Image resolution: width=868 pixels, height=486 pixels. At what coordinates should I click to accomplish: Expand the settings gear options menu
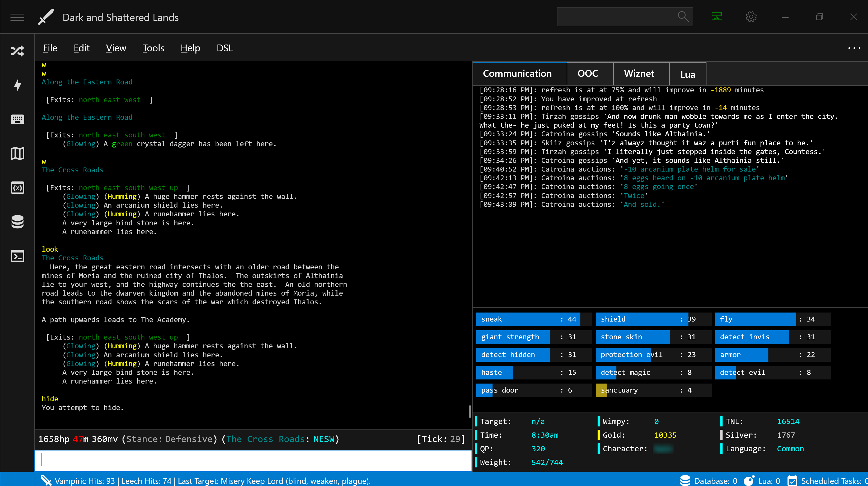click(751, 17)
